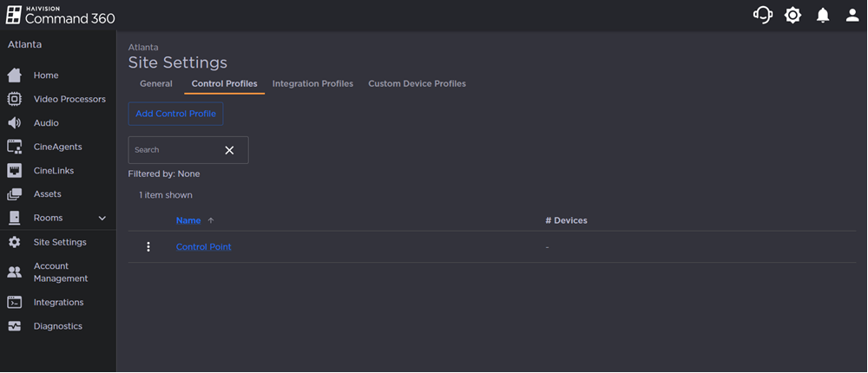Image resolution: width=868 pixels, height=373 pixels.
Task: Go to Home in sidebar
Action: (46, 75)
